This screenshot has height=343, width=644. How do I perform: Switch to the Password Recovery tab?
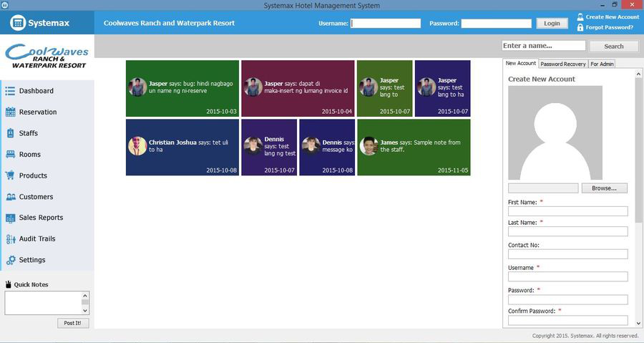[x=563, y=64]
